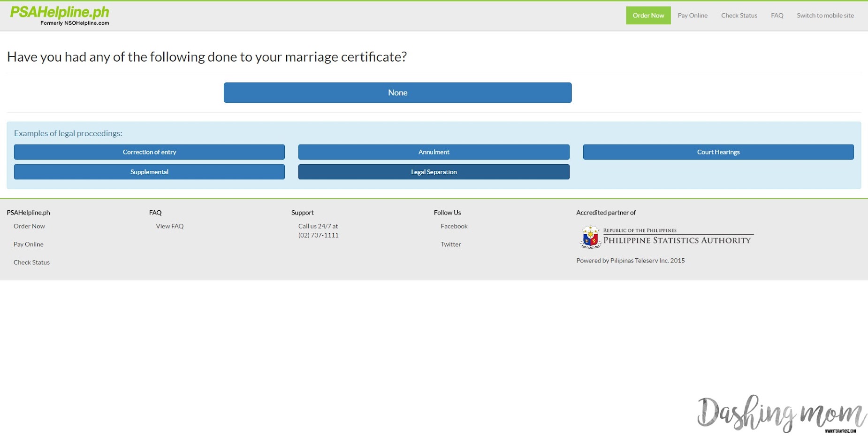The width and height of the screenshot is (868, 445).
Task: Choose Legal Separation option
Action: coord(434,172)
